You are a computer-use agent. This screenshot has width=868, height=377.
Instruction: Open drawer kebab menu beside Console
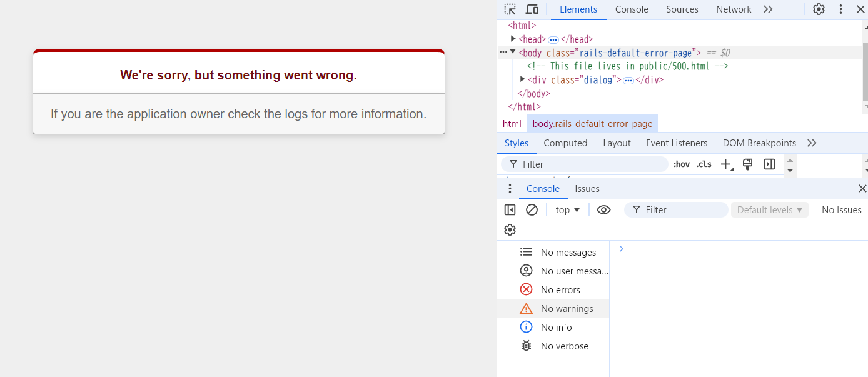coord(510,189)
